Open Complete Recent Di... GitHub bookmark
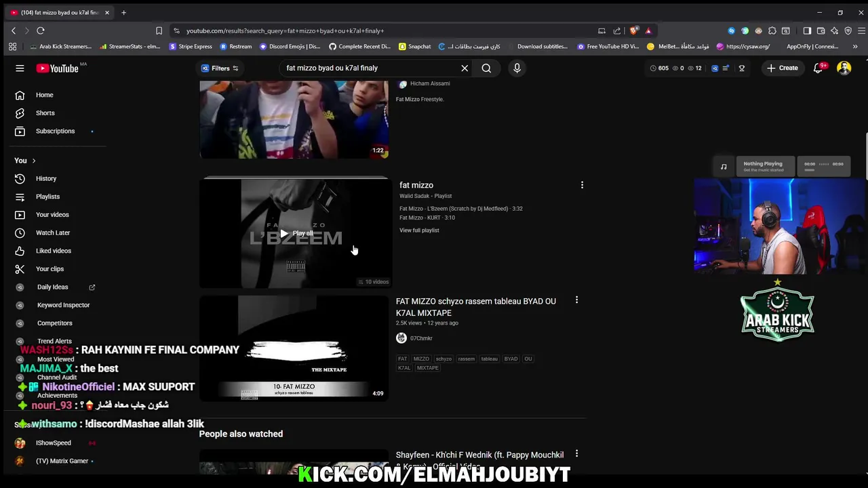 (x=359, y=47)
